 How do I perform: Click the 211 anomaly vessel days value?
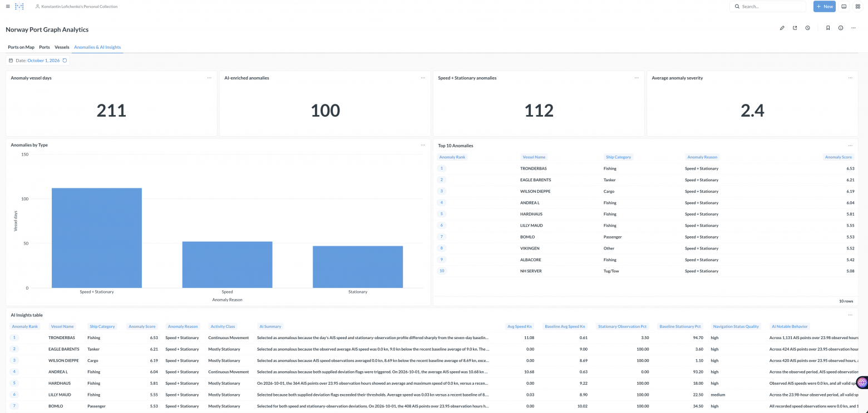[111, 111]
